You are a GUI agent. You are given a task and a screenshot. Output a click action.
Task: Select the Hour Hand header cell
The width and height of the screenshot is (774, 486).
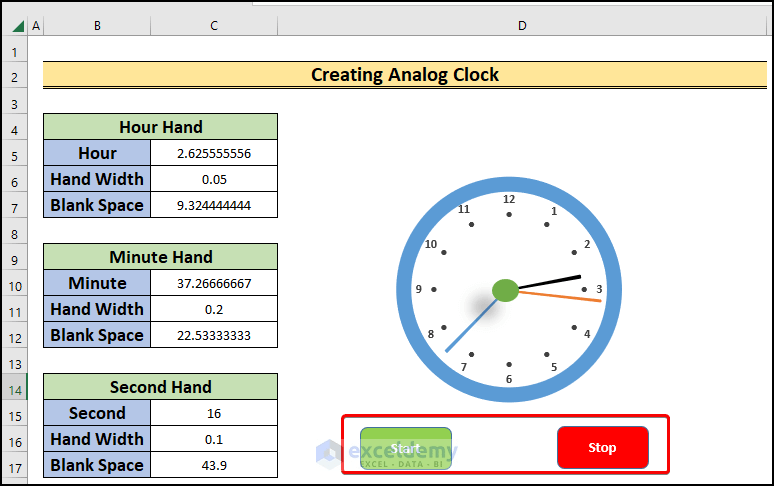click(160, 127)
